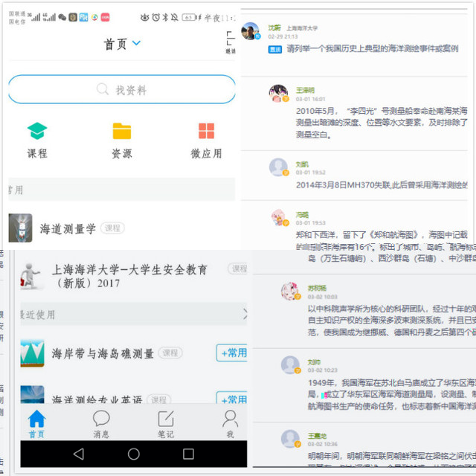
Task: Open avatar of commenter posting at 03-02 10:23
Action: point(291,364)
